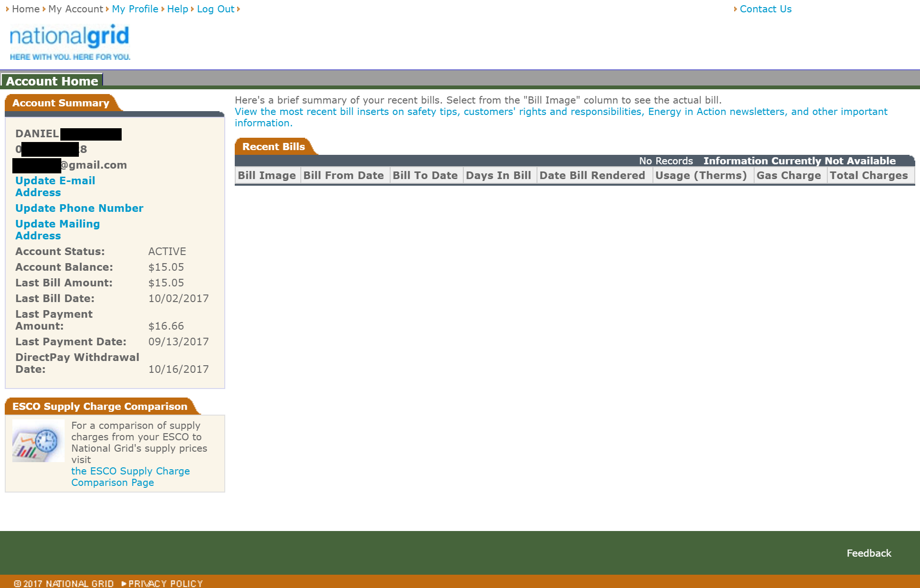This screenshot has height=588, width=920.
Task: Open My Profile link
Action: [135, 9]
